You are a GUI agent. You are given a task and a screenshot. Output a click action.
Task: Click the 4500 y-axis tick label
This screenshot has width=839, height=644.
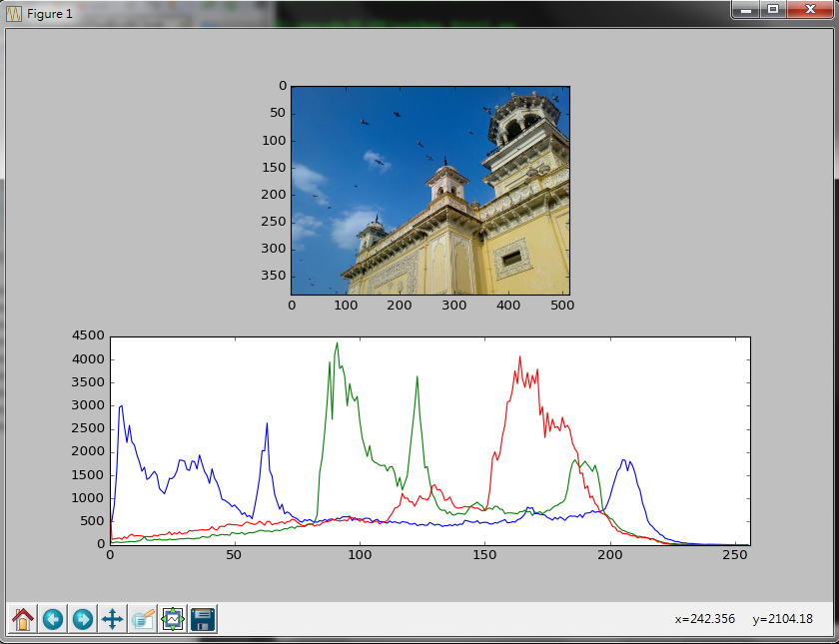pos(88,335)
